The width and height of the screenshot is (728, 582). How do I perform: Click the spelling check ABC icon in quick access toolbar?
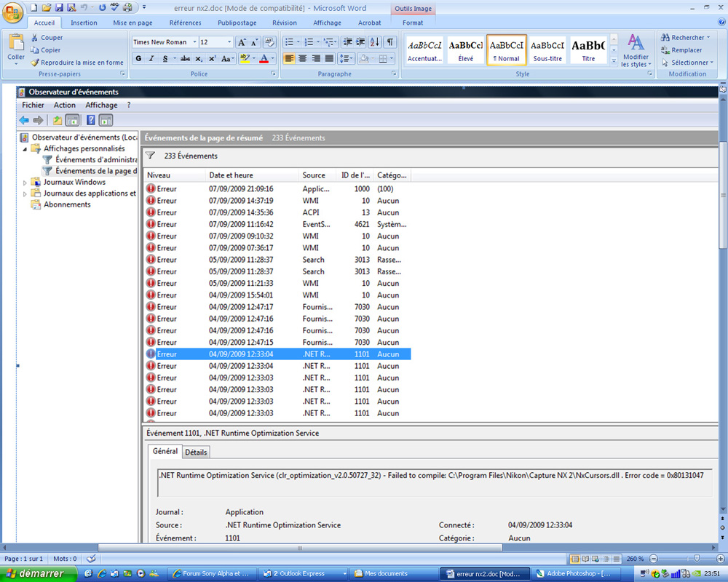point(115,7)
